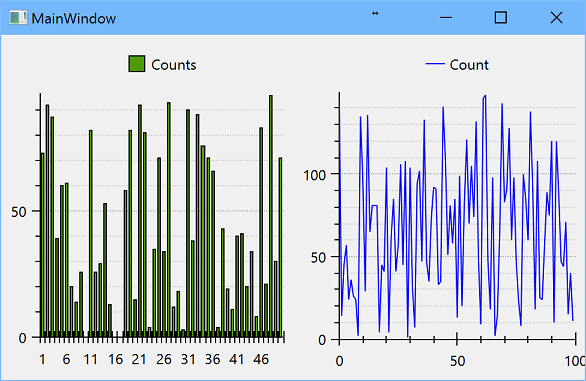Viewport: 586px width, 381px height.
Task: Click the MainWindow title text
Action: coord(74,19)
